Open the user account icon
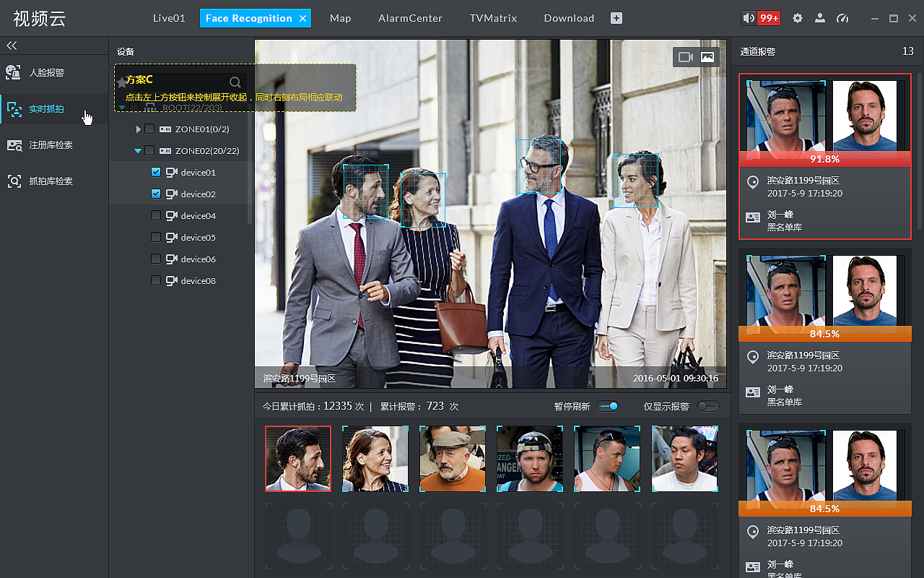The width and height of the screenshot is (924, 578). click(820, 18)
